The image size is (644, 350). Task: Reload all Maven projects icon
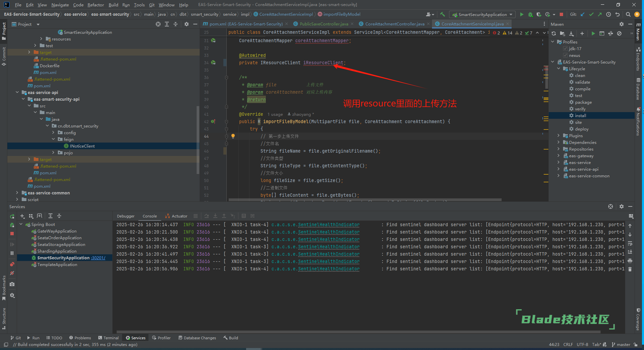554,33
